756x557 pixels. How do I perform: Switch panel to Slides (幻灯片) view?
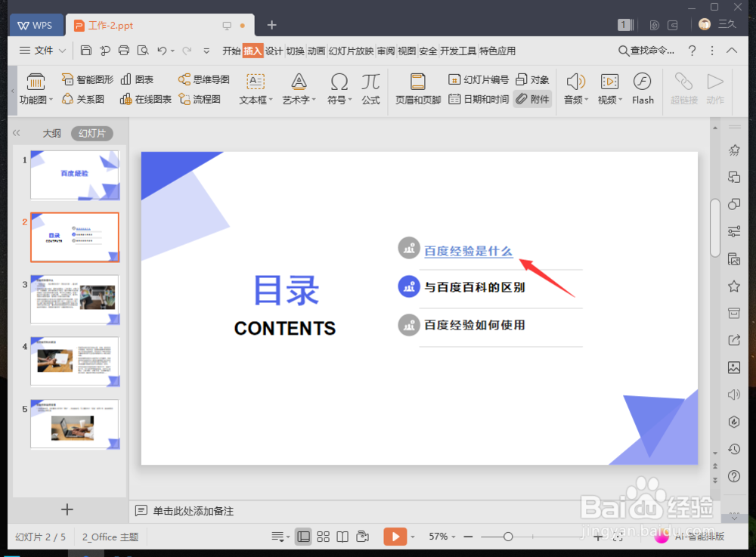tap(92, 134)
